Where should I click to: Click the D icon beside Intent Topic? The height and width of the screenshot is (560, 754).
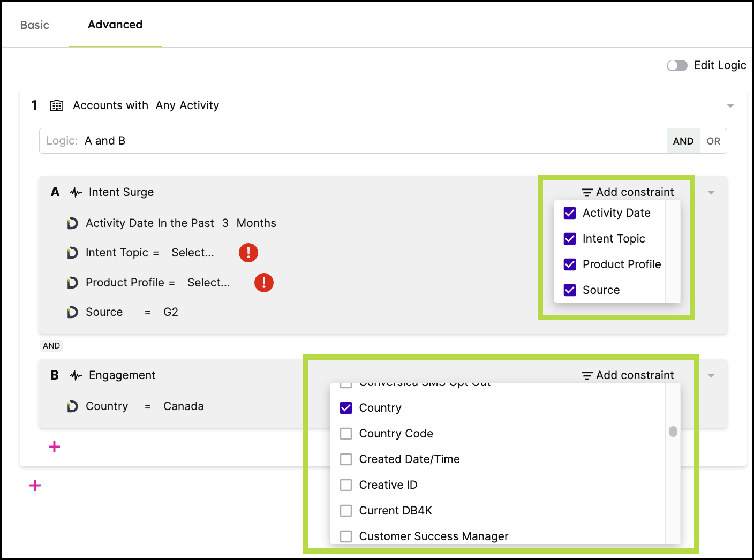point(72,253)
